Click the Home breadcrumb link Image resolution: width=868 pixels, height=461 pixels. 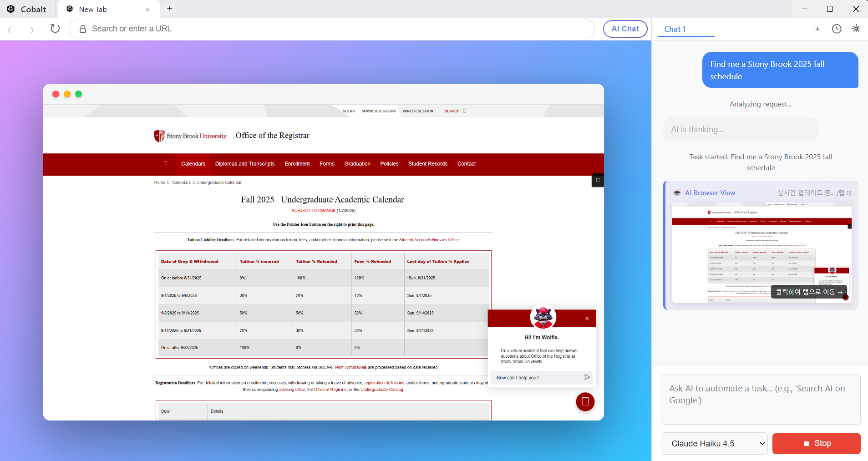(x=159, y=182)
